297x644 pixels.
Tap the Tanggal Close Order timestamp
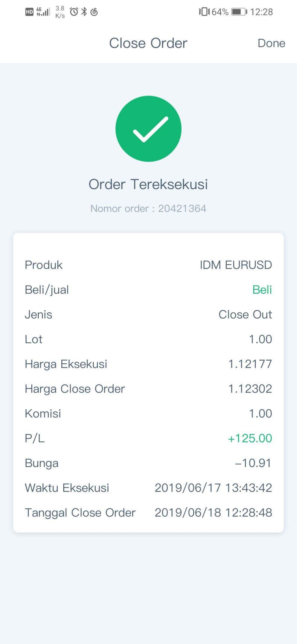coord(213,513)
